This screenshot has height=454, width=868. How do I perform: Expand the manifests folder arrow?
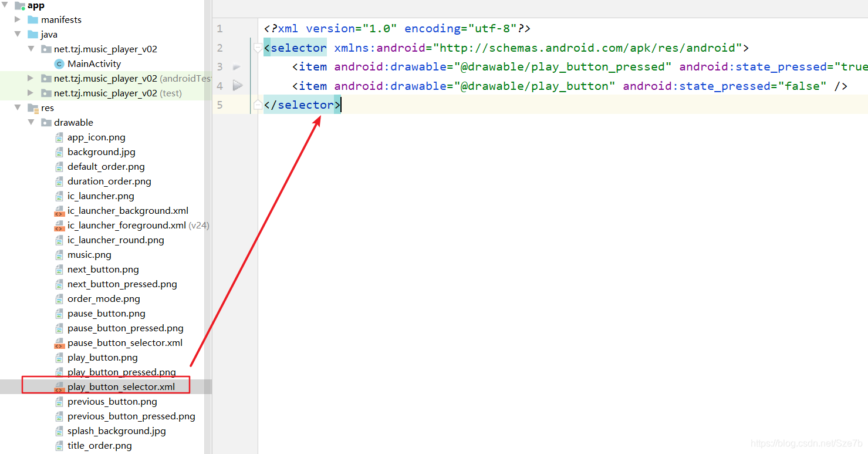[18, 19]
